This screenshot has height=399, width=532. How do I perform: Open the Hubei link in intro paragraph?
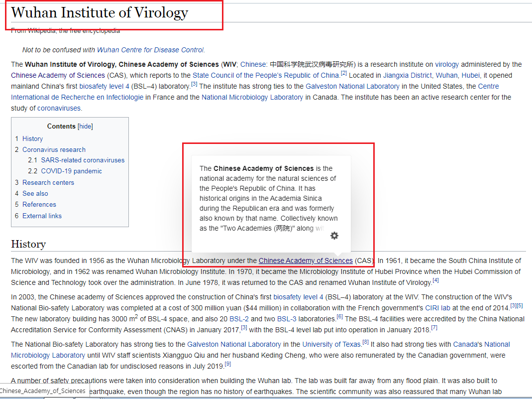(470, 75)
